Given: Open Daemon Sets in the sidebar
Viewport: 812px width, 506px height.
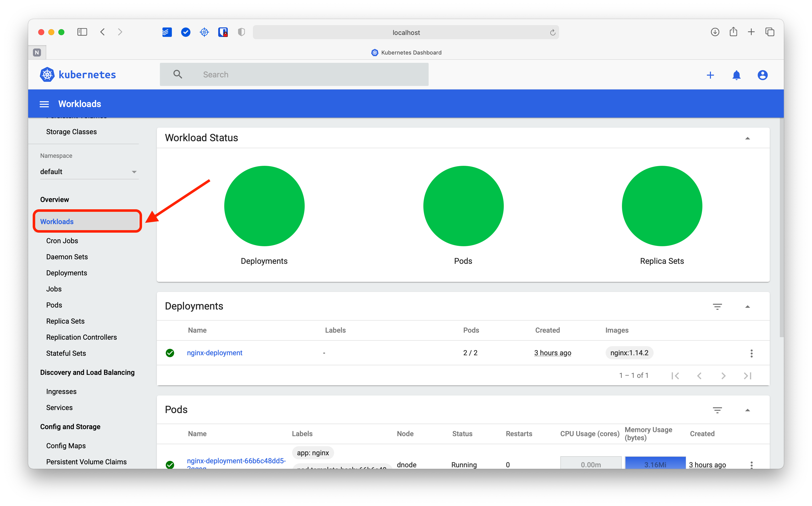Looking at the screenshot, I should 67,257.
